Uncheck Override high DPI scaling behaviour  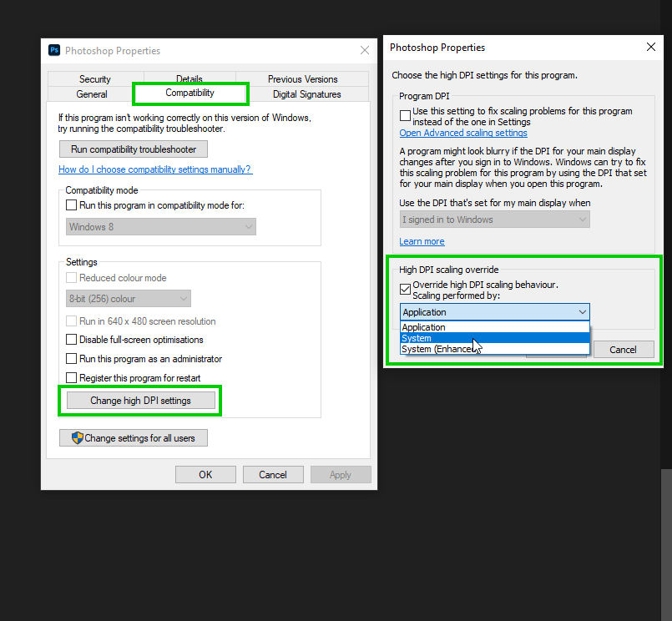point(405,289)
